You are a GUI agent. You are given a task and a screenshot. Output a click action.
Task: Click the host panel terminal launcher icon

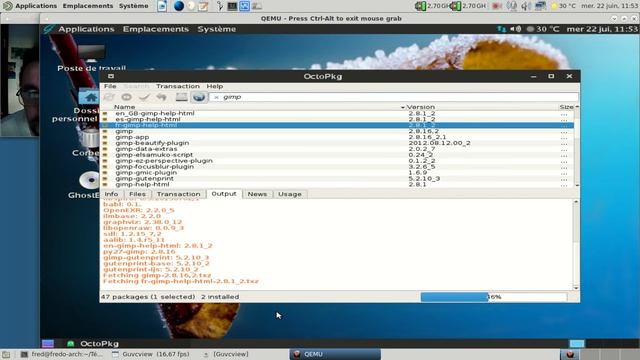(x=232, y=6)
